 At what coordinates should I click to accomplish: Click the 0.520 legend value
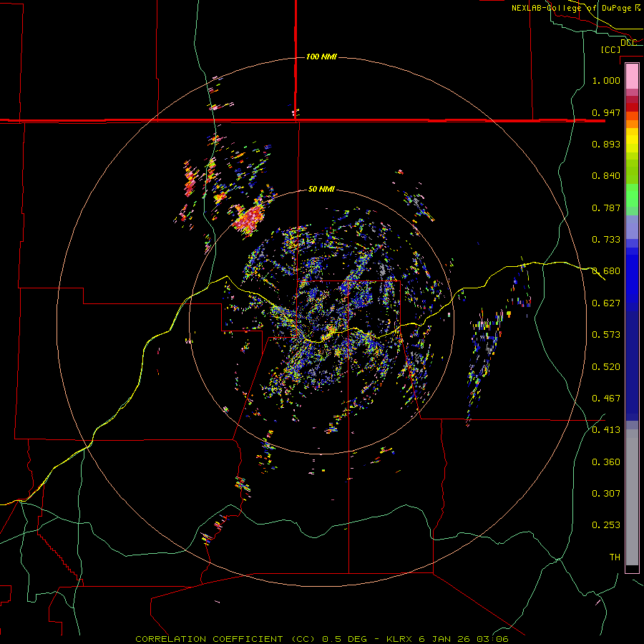coord(606,367)
